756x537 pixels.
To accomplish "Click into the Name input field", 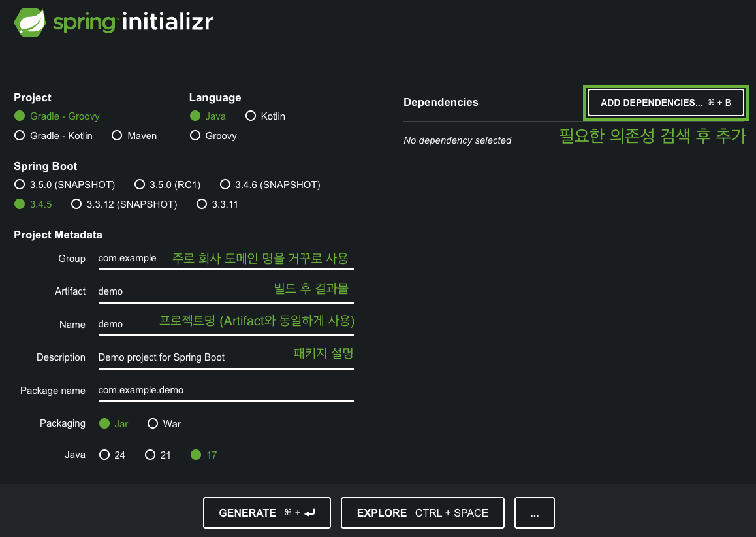I will (226, 324).
